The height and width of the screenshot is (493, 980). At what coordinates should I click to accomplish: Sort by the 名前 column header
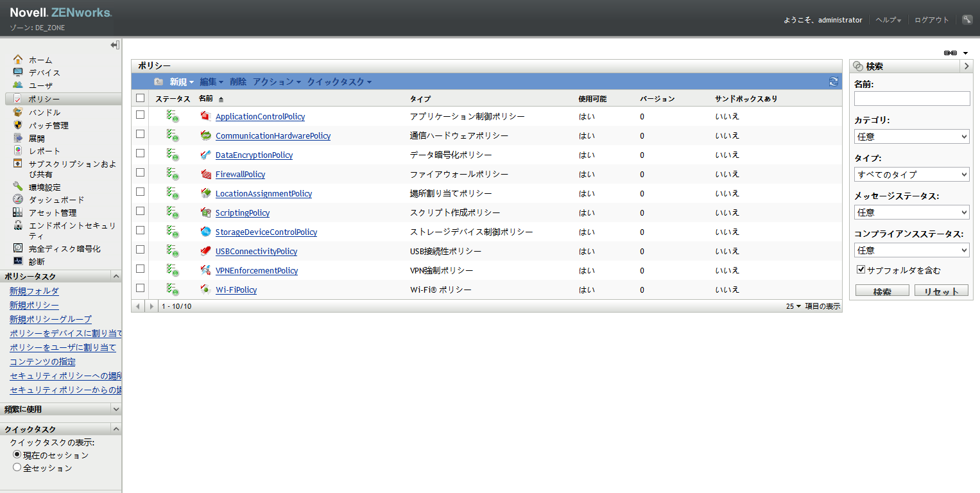tap(206, 98)
